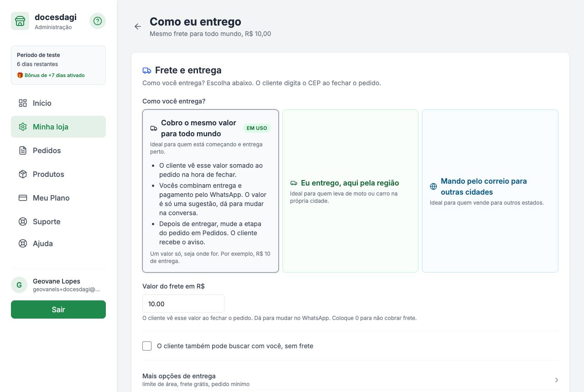Click the globe icon for correio shipping
The width and height of the screenshot is (584, 392).
(x=433, y=186)
